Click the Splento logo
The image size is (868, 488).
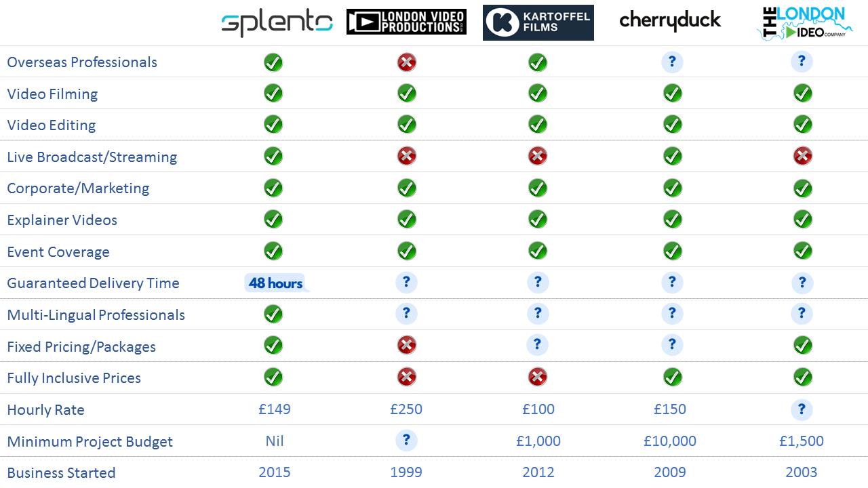click(277, 24)
